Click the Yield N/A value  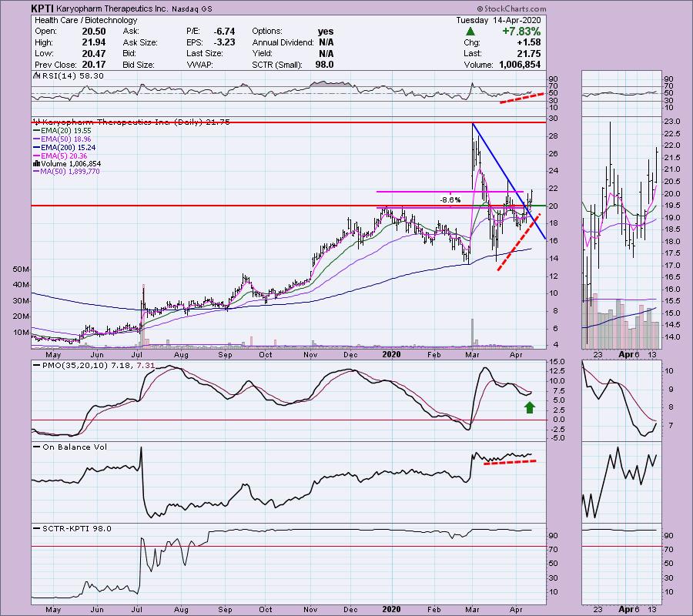[326, 53]
